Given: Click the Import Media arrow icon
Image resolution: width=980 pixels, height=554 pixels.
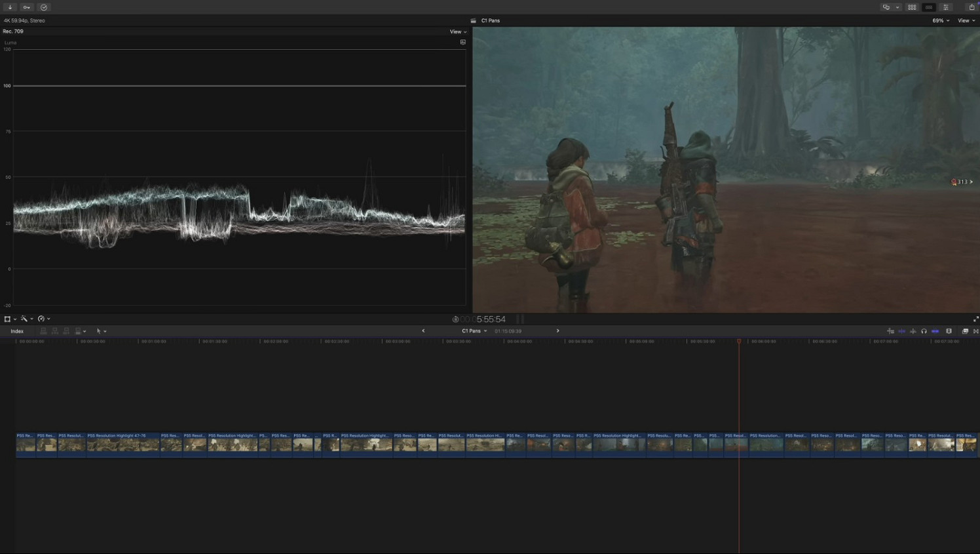Looking at the screenshot, I should pyautogui.click(x=10, y=7).
